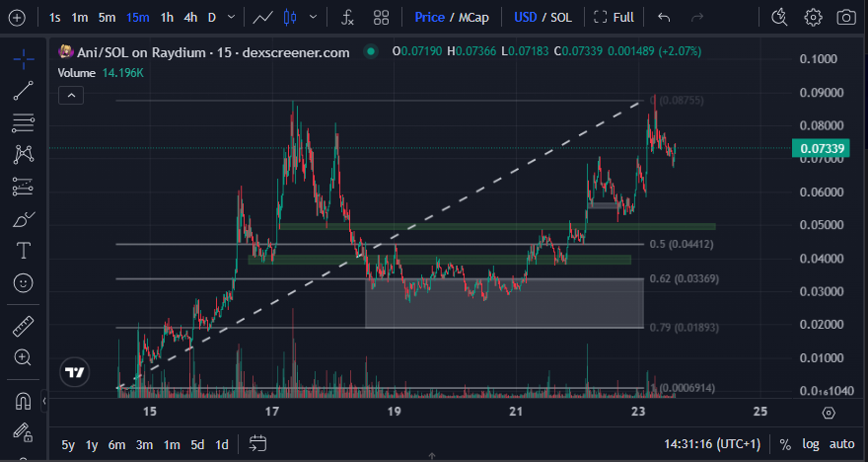This screenshot has height=462, width=868.
Task: Set the range to 6m
Action: [116, 445]
